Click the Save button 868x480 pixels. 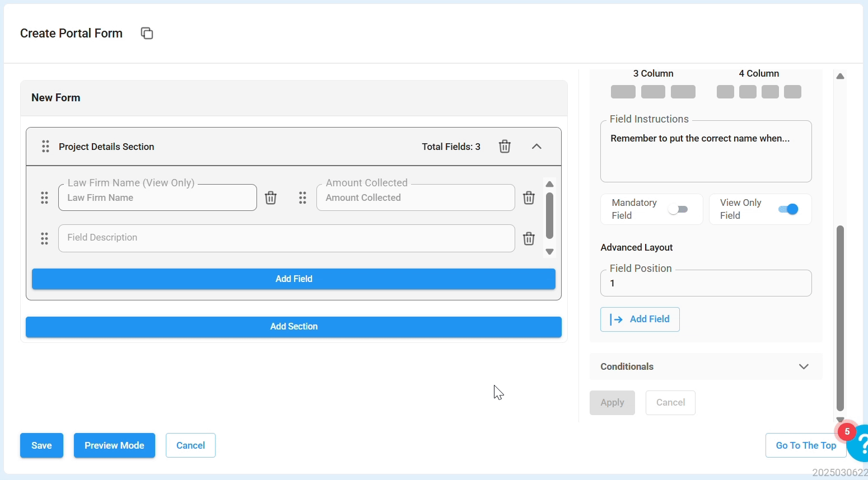click(41, 445)
